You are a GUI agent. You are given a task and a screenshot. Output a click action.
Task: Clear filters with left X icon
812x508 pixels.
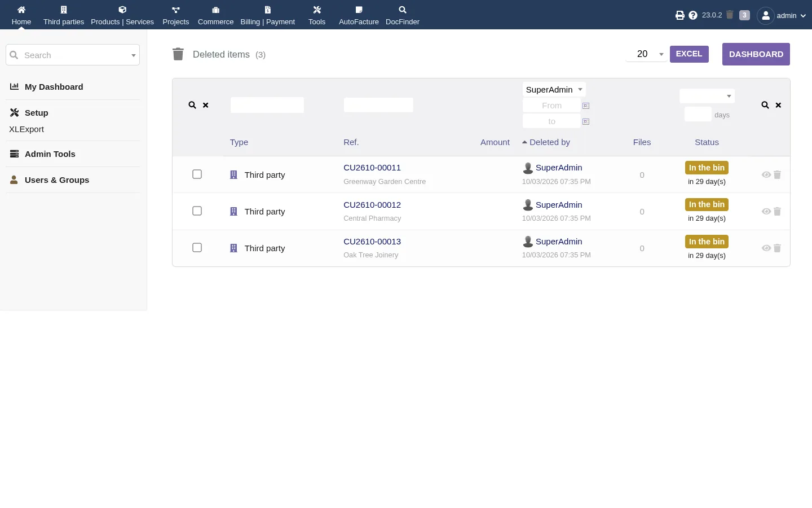point(206,105)
